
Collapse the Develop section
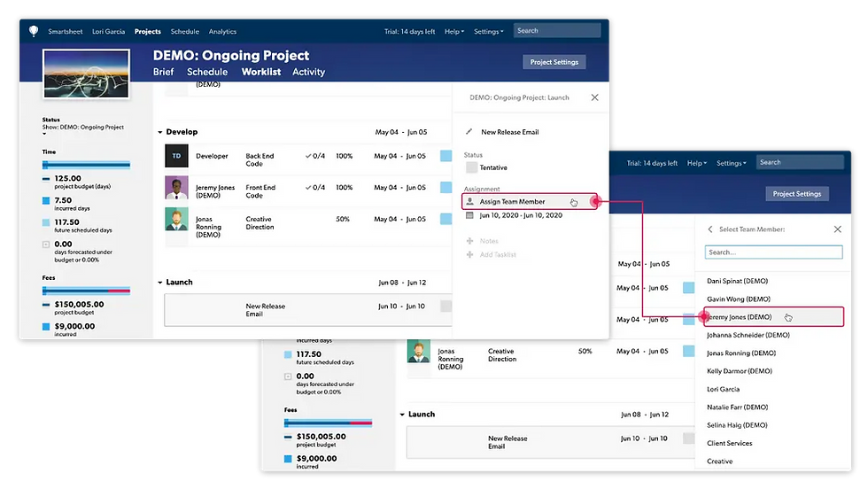tap(160, 132)
